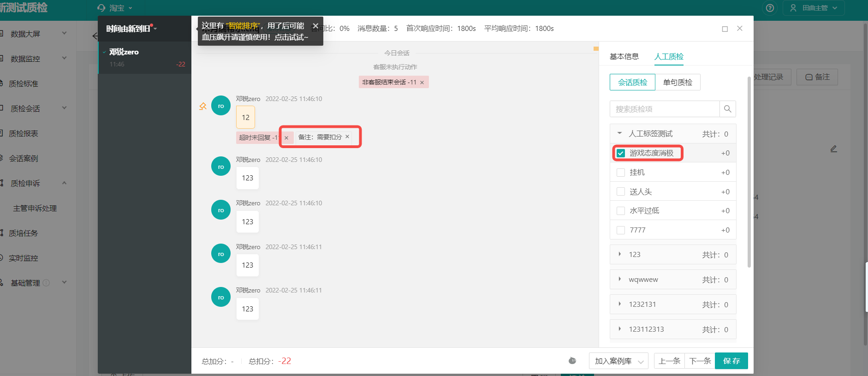Open the 时间由新到旧 sort dropdown
Viewport: 868px width, 376px height.
(131, 29)
